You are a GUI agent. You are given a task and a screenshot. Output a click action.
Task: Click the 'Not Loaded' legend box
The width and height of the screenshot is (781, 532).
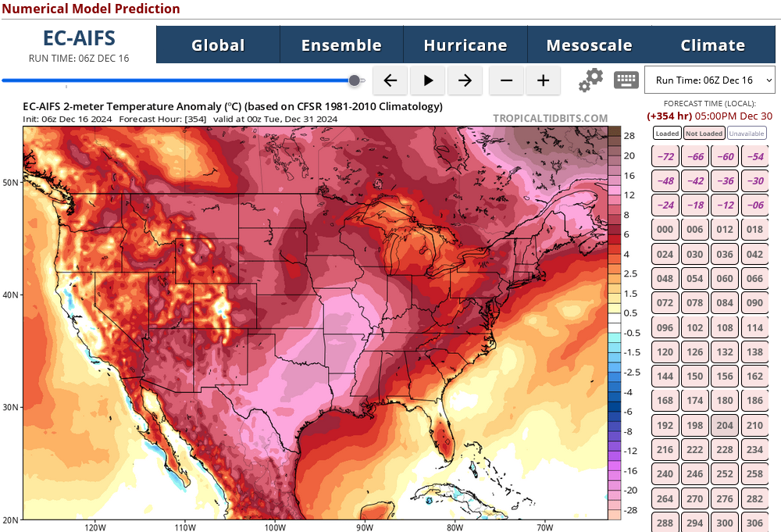[x=704, y=134]
